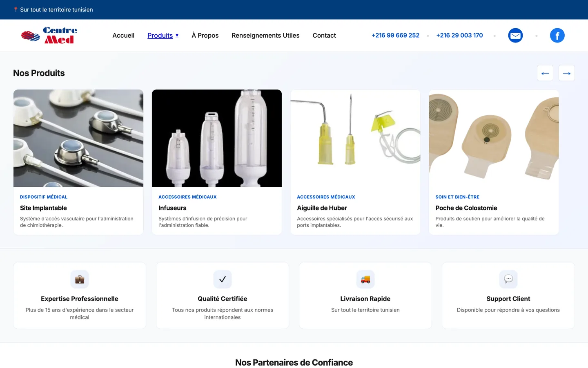This screenshot has width=588, height=368.
Task: Click 'Sur tout le territoire tunisien' top bar text
Action: pyautogui.click(x=56, y=9)
